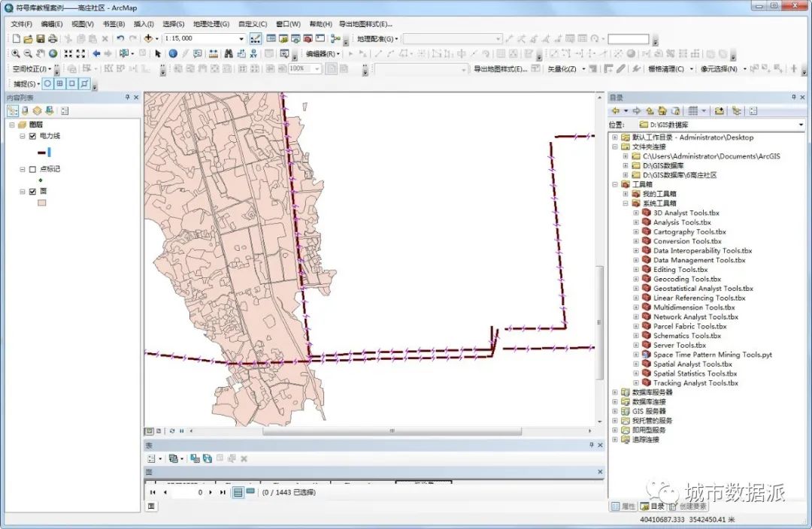Image resolution: width=812 pixels, height=529 pixels.
Task: Open the Find binoculars tool
Action: (229, 53)
